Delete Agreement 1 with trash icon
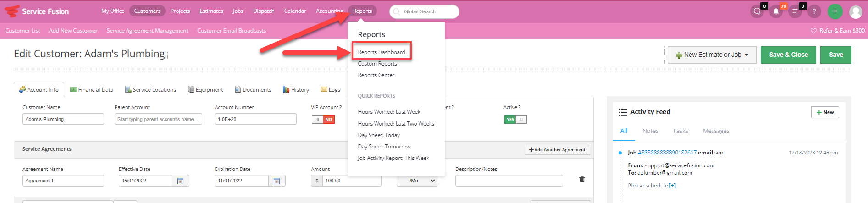Viewport: 868px width, 203px height. coord(582,179)
